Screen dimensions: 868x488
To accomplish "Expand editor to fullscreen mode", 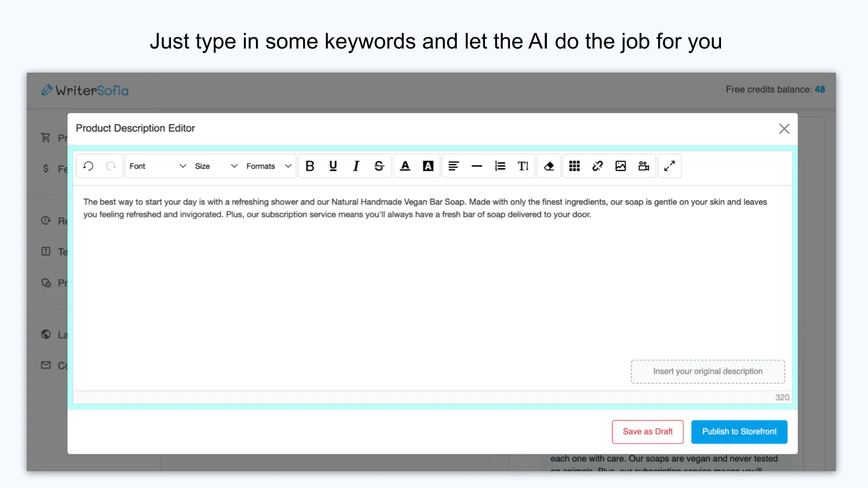I will [x=669, y=166].
